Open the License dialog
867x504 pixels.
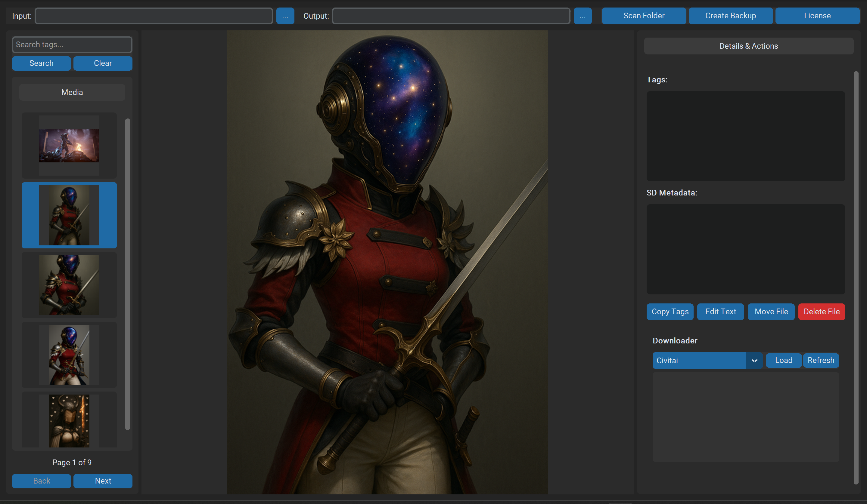pos(817,16)
